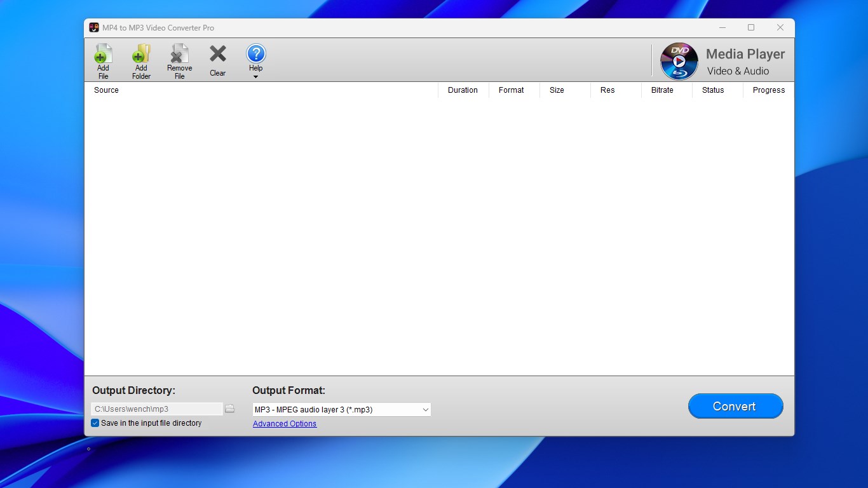Screen dimensions: 868x488
Task: Open Advanced Options link
Action: point(285,424)
